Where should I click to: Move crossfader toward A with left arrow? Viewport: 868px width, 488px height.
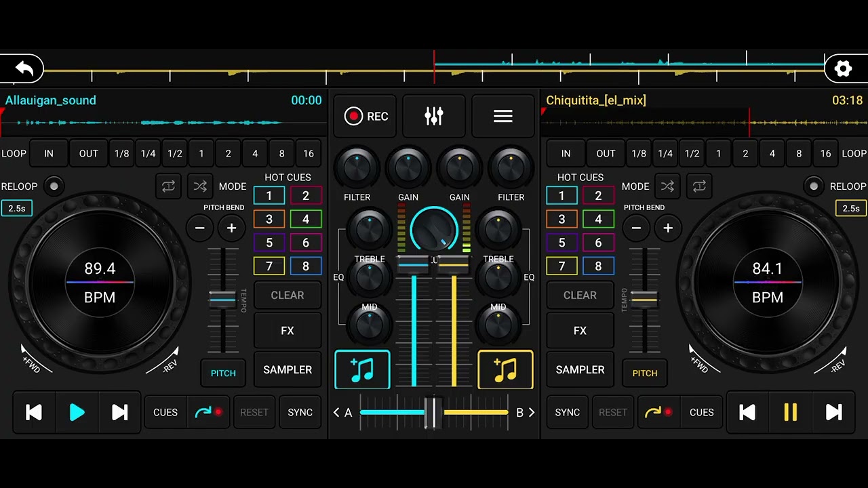[x=336, y=412]
